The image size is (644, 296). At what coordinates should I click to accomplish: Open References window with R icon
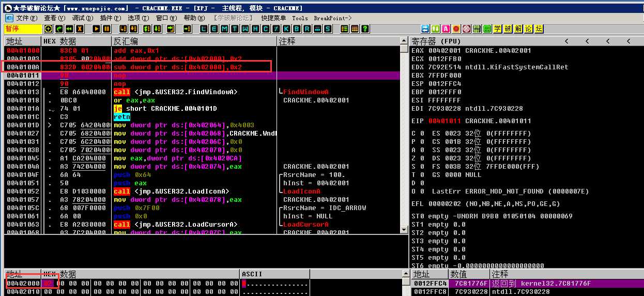pyautogui.click(x=307, y=29)
